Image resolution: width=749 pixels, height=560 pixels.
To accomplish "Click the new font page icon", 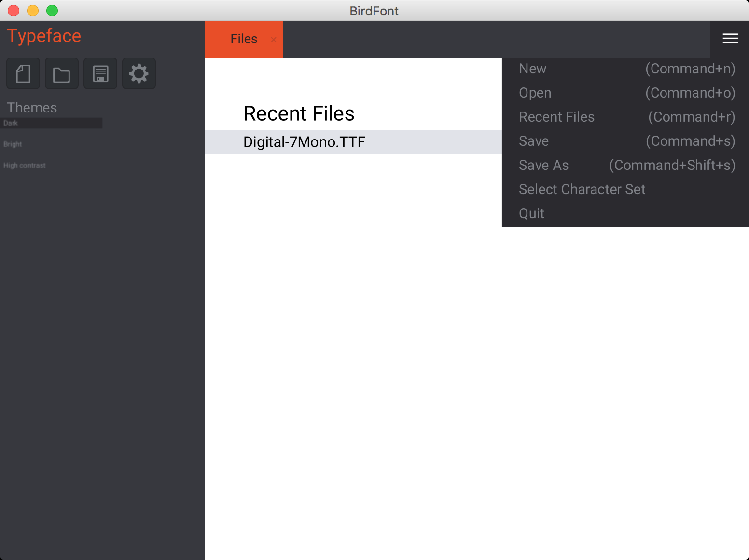I will [x=23, y=74].
